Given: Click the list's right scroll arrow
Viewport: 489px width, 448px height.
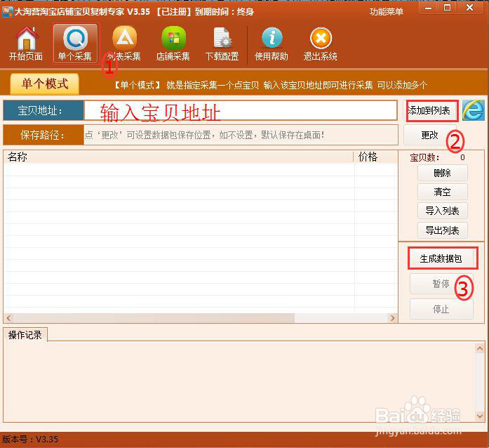Looking at the screenshot, I should click(x=392, y=318).
